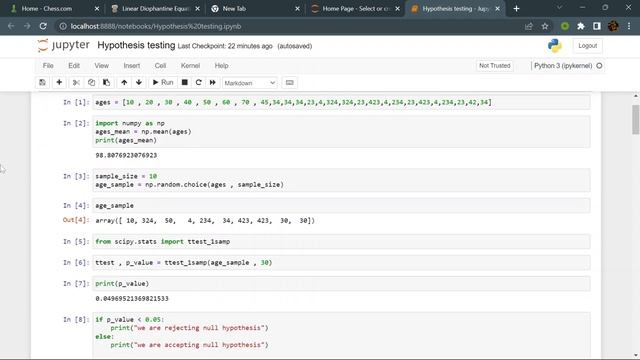Viewport: 640px width, 360px height.
Task: Toggle the browser side panel icon
Action: (x=597, y=26)
